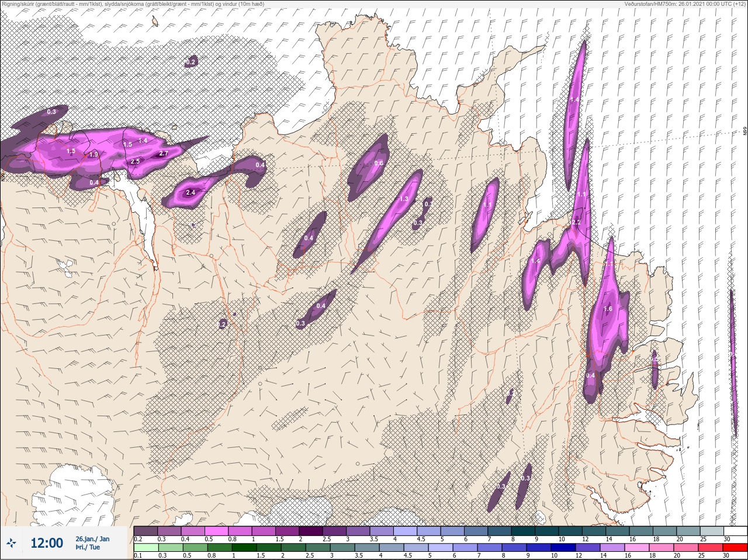Click the date label 26.jan./ Jan
748x560 pixels.
(x=92, y=538)
